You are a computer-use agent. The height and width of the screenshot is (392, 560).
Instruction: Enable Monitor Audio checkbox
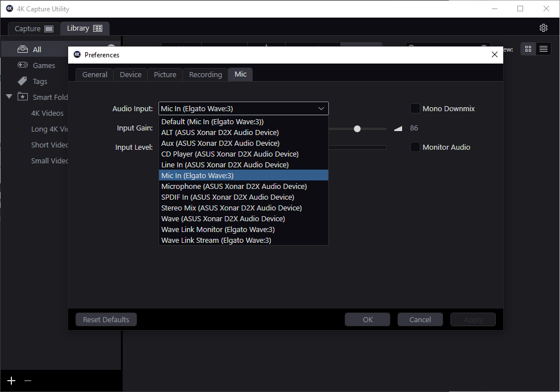pyautogui.click(x=415, y=147)
